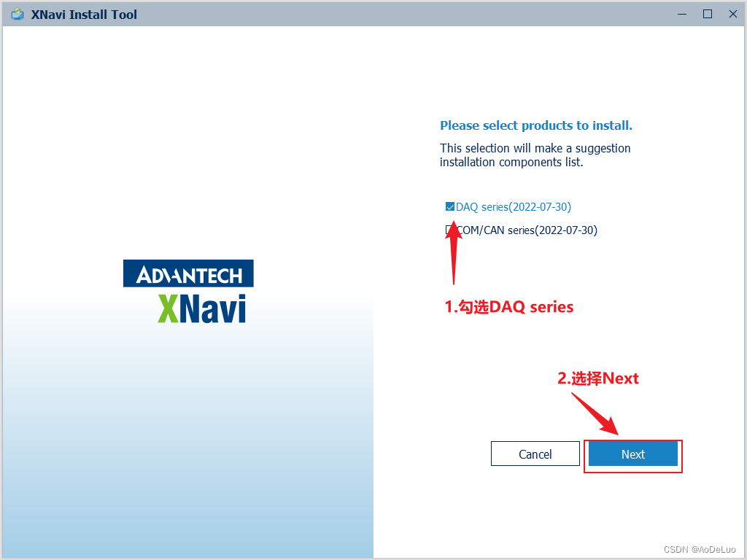This screenshot has height=560, width=747.
Task: Click the Next button
Action: [x=632, y=454]
